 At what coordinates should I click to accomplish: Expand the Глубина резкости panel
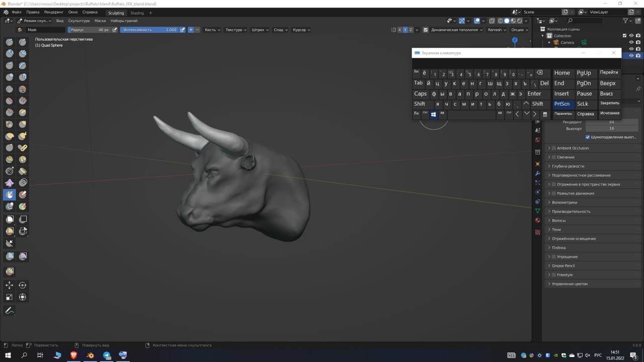click(593, 166)
